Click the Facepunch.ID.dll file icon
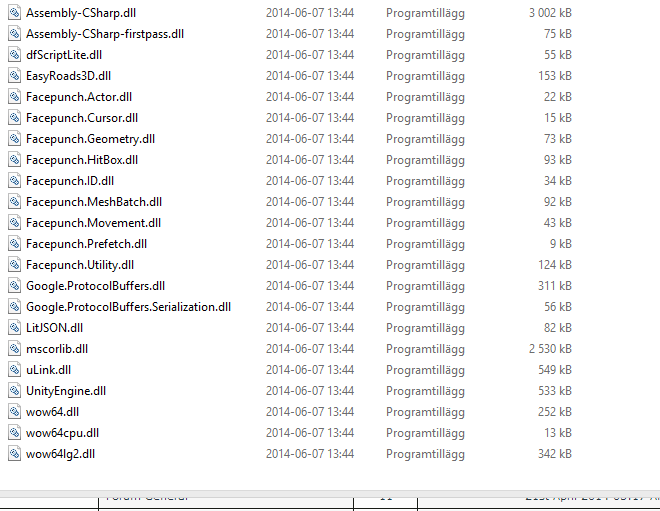This screenshot has width=660, height=511. point(14,181)
